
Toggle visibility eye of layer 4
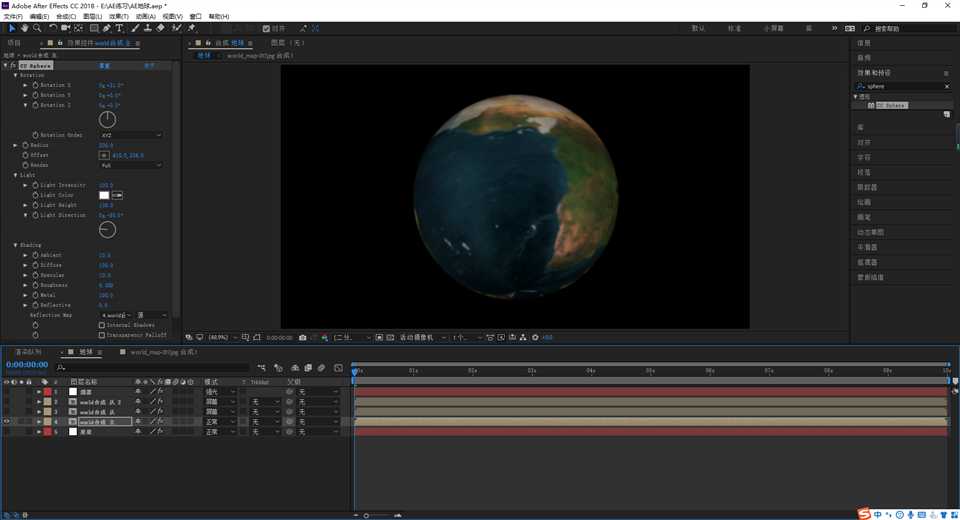[7, 422]
